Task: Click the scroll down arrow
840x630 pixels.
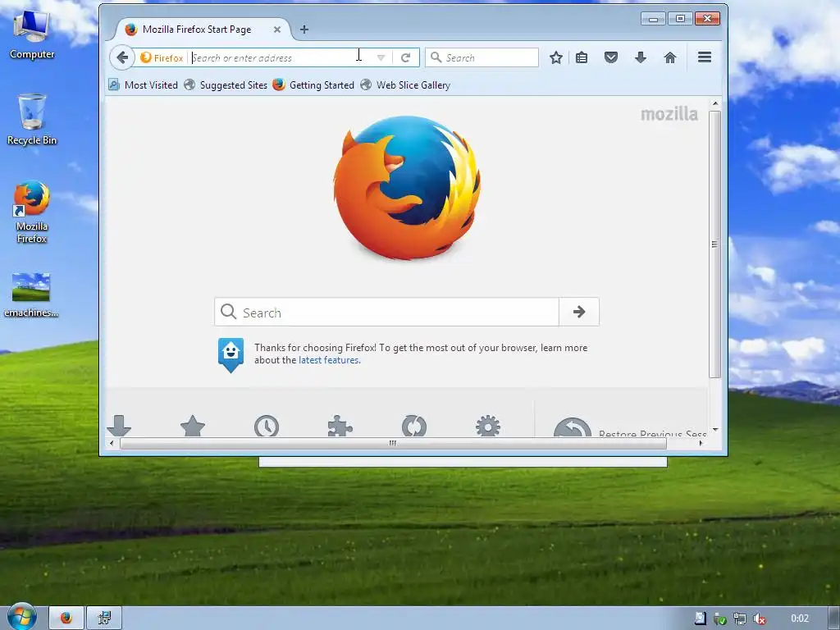Action: tap(714, 430)
